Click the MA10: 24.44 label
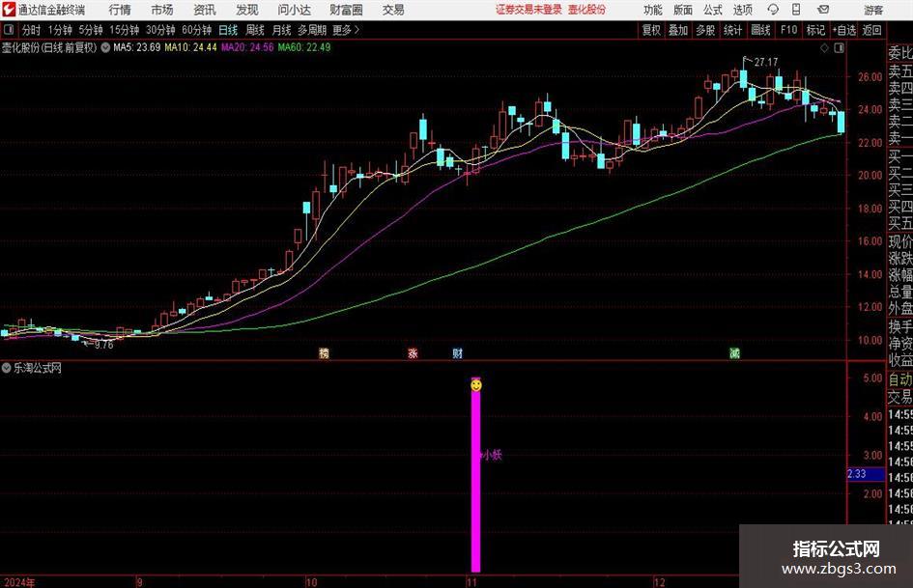The image size is (913, 588). 190,47
